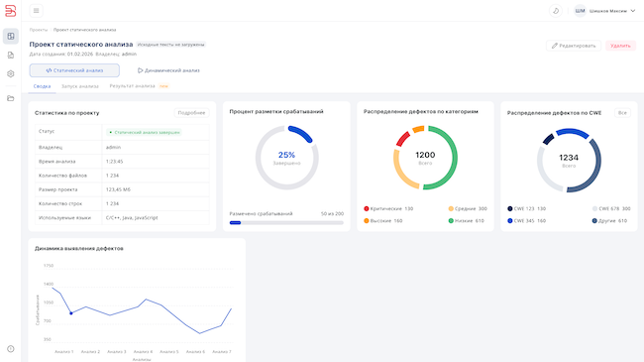Open the documents sidebar icon
Screen dimensions: 644x362
point(11,56)
